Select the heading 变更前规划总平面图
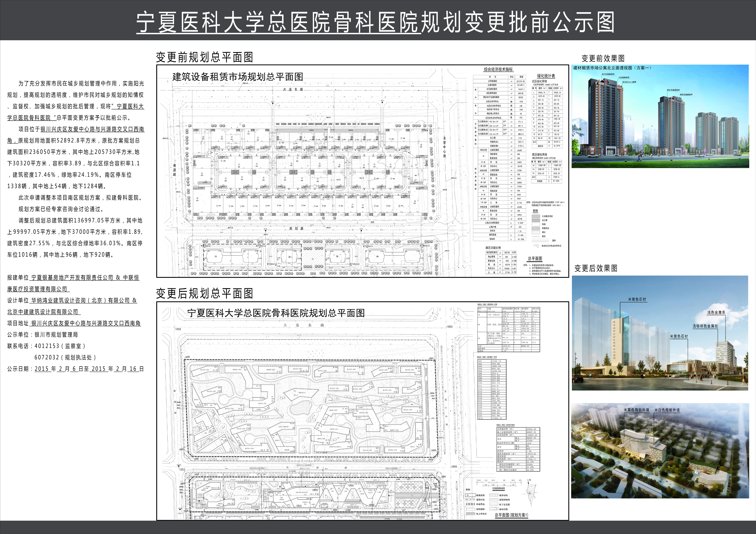The height and width of the screenshot is (534, 756). click(204, 57)
